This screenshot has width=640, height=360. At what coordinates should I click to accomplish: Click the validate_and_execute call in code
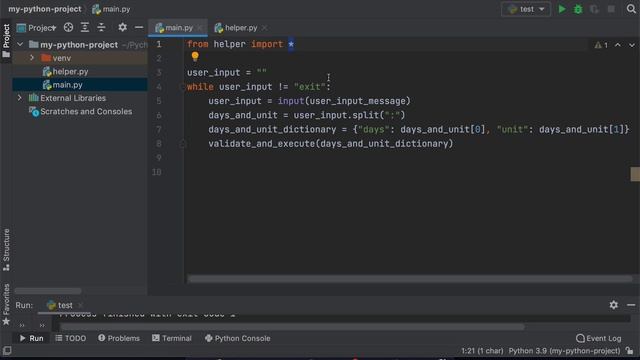click(x=331, y=144)
